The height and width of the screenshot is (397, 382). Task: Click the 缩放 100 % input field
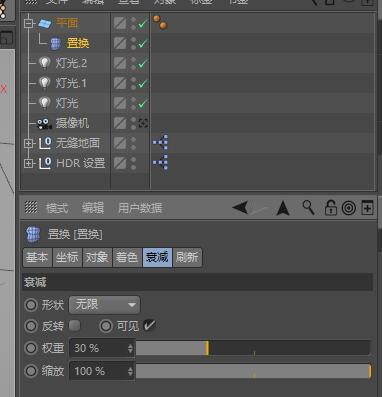(x=102, y=371)
